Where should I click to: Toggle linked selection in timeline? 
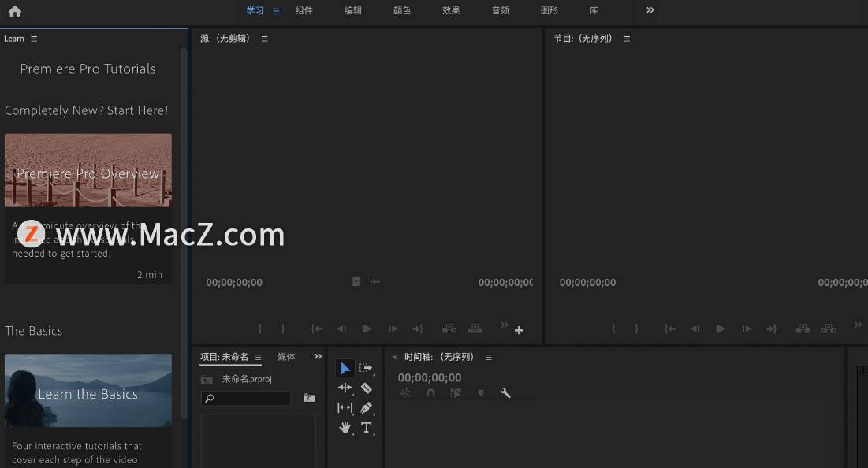[x=456, y=393]
